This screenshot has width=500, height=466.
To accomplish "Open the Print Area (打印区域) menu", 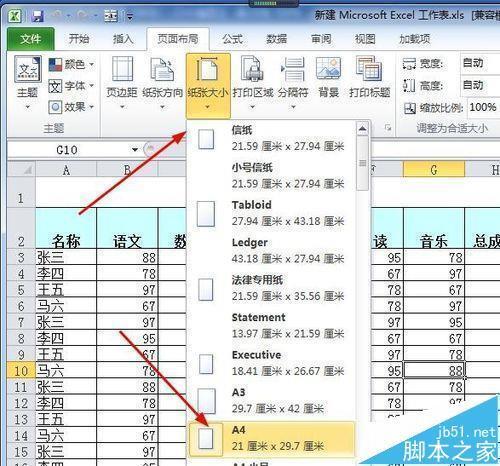I will [x=253, y=83].
